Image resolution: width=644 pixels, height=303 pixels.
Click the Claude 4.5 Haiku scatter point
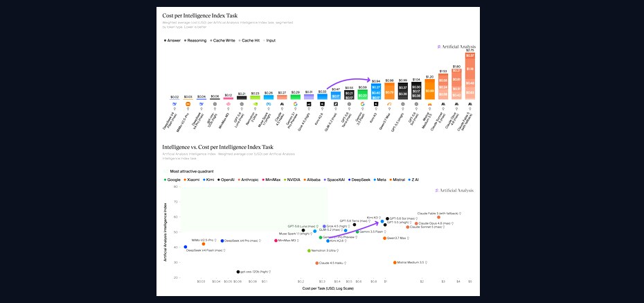pyautogui.click(x=316, y=263)
